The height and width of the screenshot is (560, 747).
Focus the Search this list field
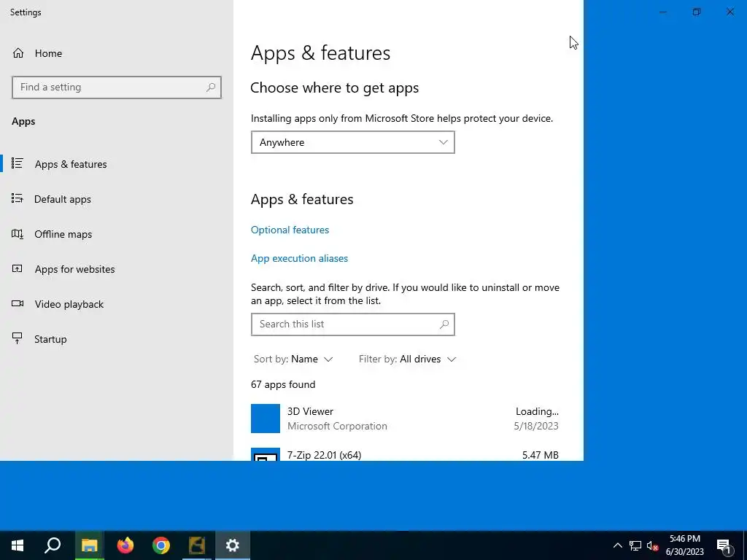coord(352,324)
